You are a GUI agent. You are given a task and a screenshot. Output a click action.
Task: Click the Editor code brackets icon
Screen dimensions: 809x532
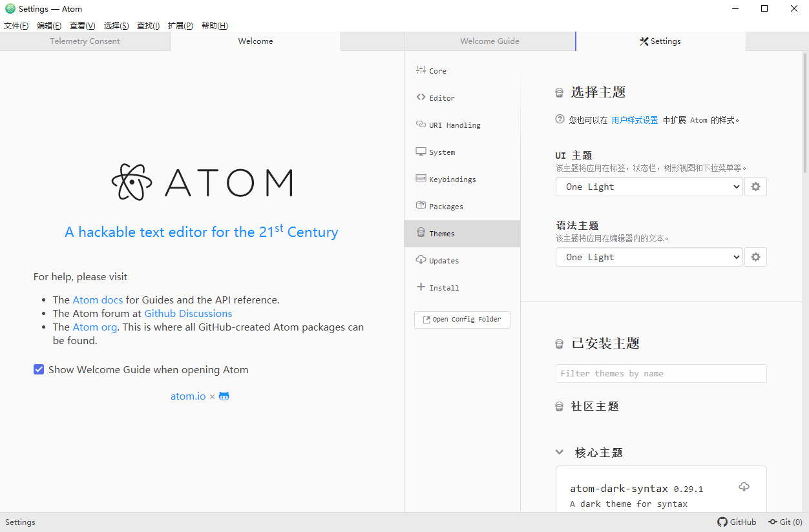[x=421, y=97]
